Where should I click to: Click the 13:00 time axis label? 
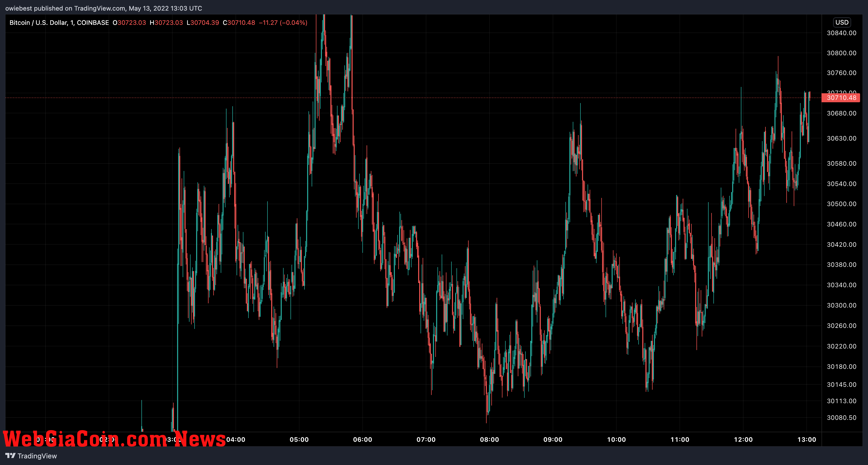click(x=806, y=439)
